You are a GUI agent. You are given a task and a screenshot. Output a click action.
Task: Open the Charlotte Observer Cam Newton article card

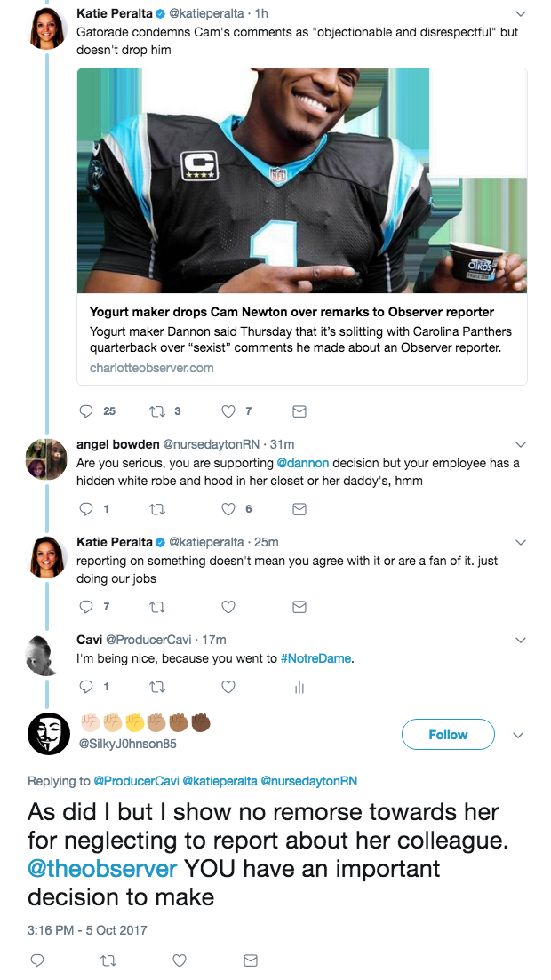[x=302, y=227]
